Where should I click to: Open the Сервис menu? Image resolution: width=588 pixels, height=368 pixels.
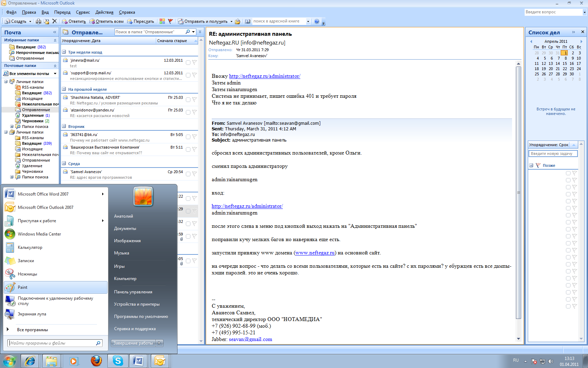[83, 12]
